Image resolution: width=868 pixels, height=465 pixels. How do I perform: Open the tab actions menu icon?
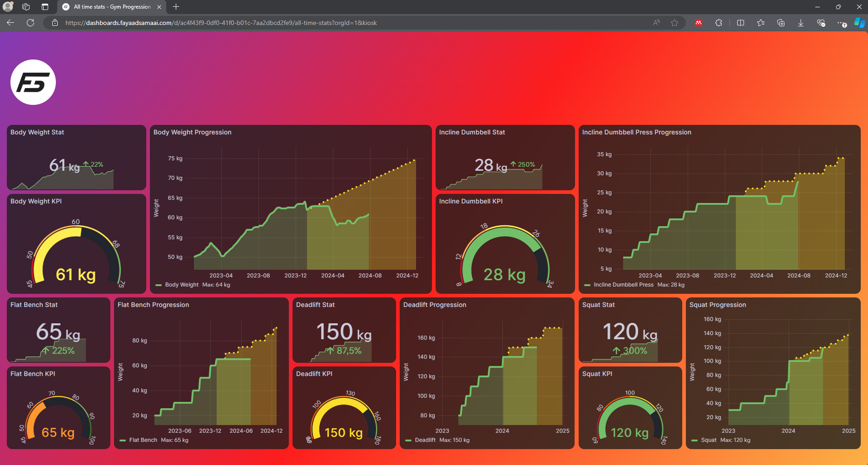click(x=45, y=7)
